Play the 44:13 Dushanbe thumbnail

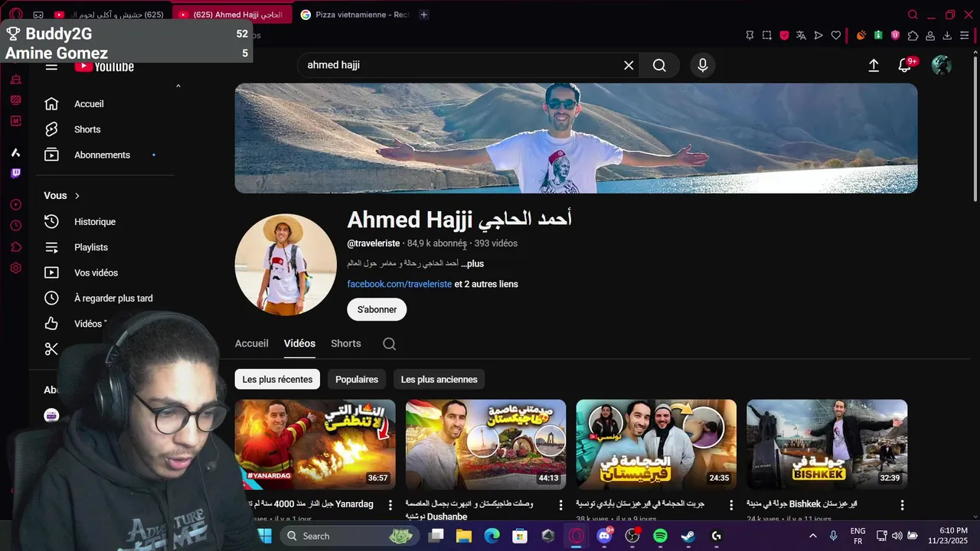click(486, 445)
